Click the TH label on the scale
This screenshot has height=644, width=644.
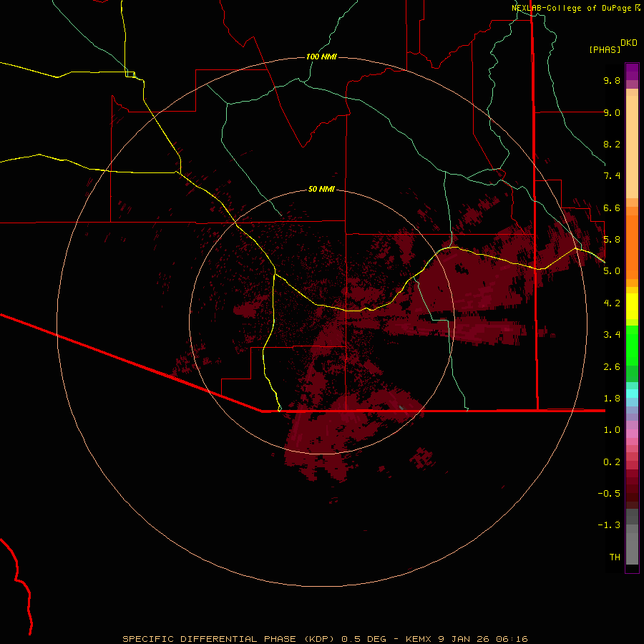tap(615, 557)
